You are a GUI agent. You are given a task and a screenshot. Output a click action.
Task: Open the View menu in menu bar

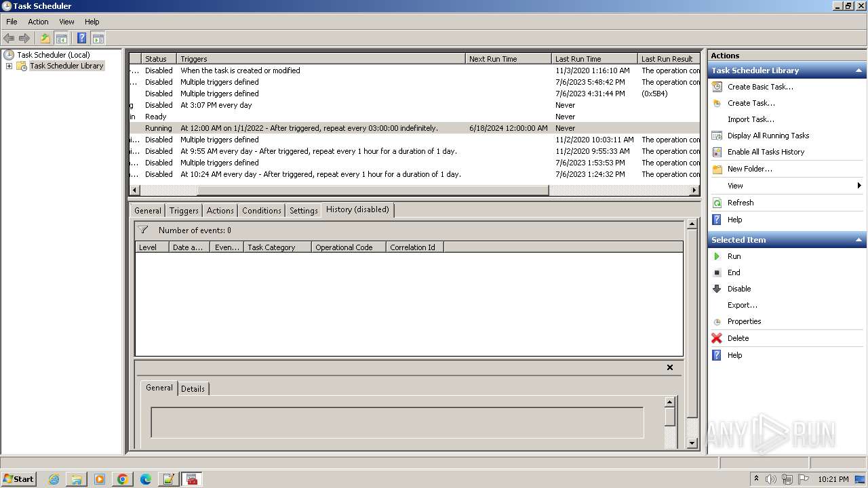(66, 22)
